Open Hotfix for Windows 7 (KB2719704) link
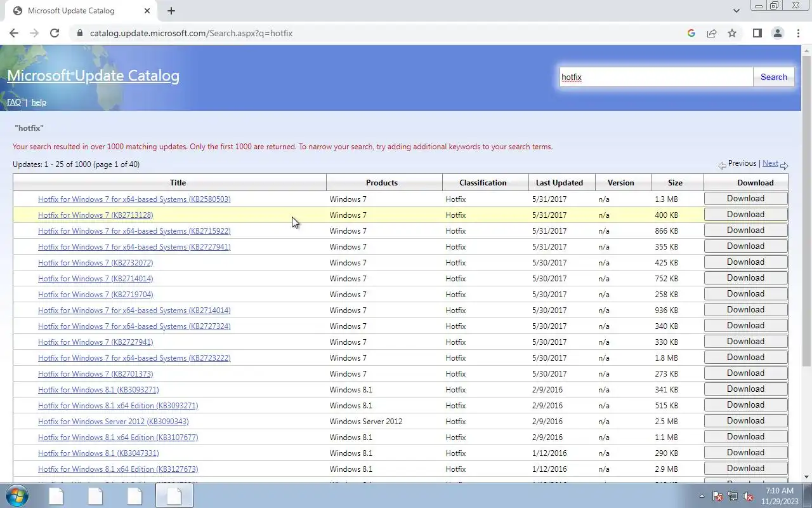Screen dimensions: 812x508 click(x=95, y=295)
